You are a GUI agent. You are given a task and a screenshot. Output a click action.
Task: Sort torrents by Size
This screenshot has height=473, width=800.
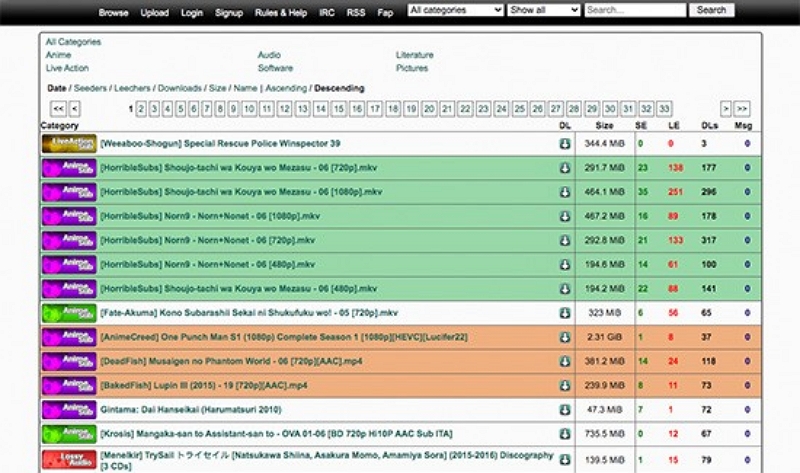coord(217,88)
